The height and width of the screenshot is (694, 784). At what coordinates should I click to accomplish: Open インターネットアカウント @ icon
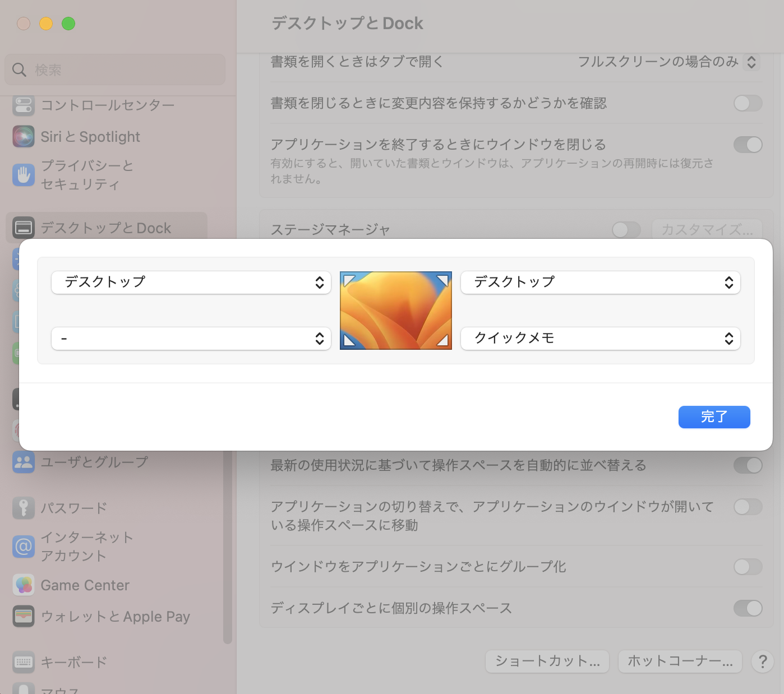[x=23, y=547]
